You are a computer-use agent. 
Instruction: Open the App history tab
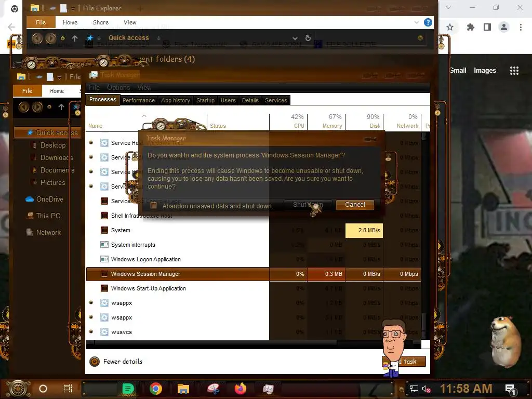pos(176,100)
